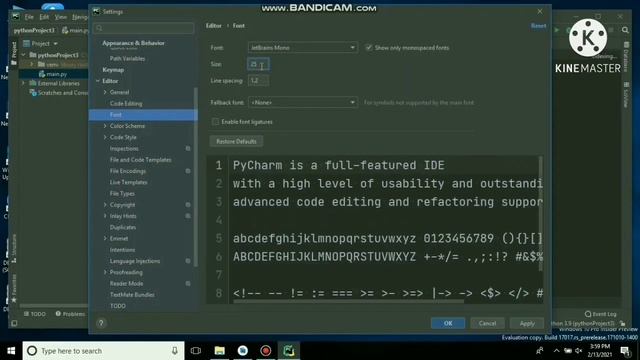640x360 pixels.
Task: Open the Bandicam record icon in the taskbar
Action: [x=266, y=351]
